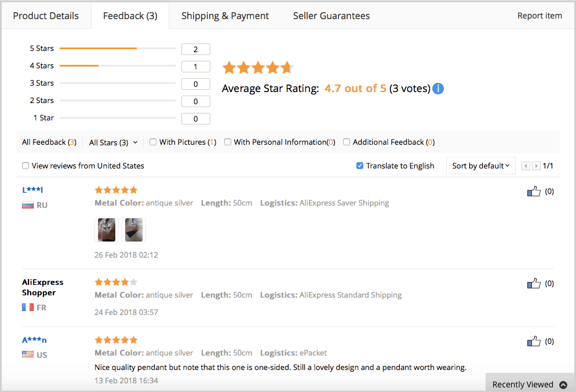This screenshot has width=576, height=392.
Task: Click the Report item link
Action: [539, 16]
